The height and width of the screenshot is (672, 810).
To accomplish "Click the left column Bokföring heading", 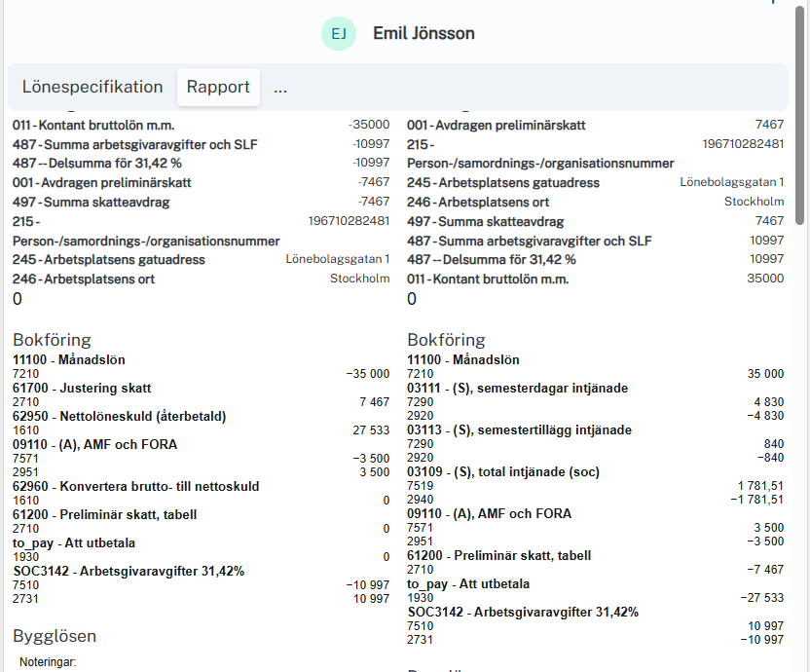I will coord(52,340).
